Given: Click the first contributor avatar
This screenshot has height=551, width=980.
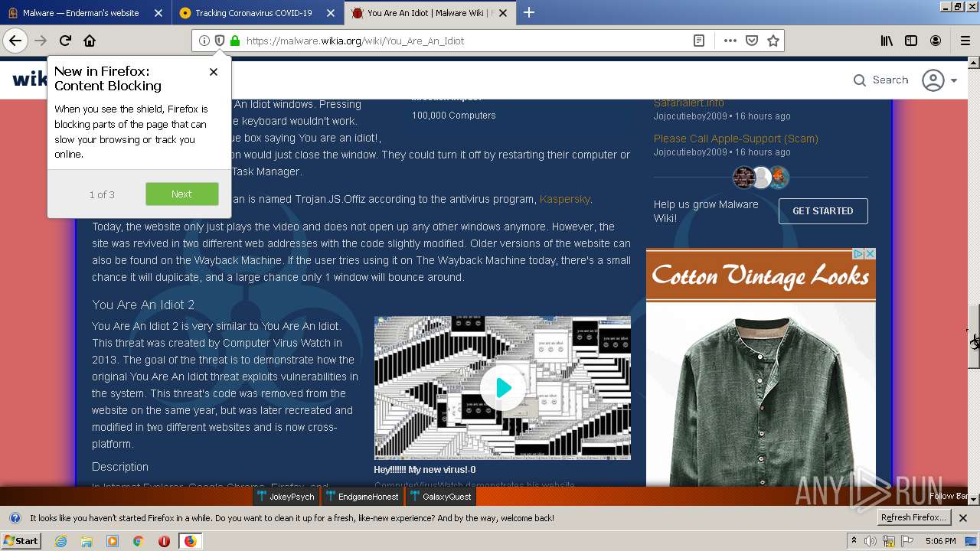Looking at the screenshot, I should click(744, 178).
